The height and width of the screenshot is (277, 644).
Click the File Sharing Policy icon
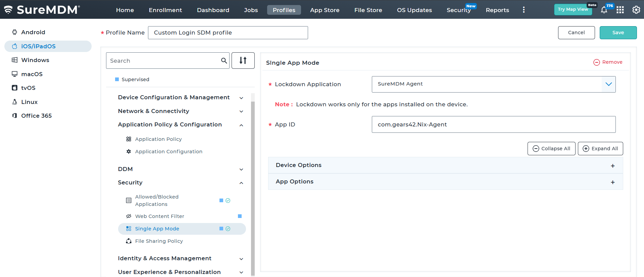tap(129, 241)
